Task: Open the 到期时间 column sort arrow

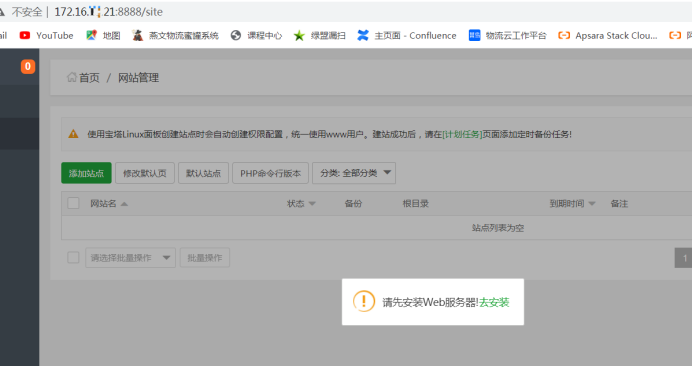Action: 592,204
